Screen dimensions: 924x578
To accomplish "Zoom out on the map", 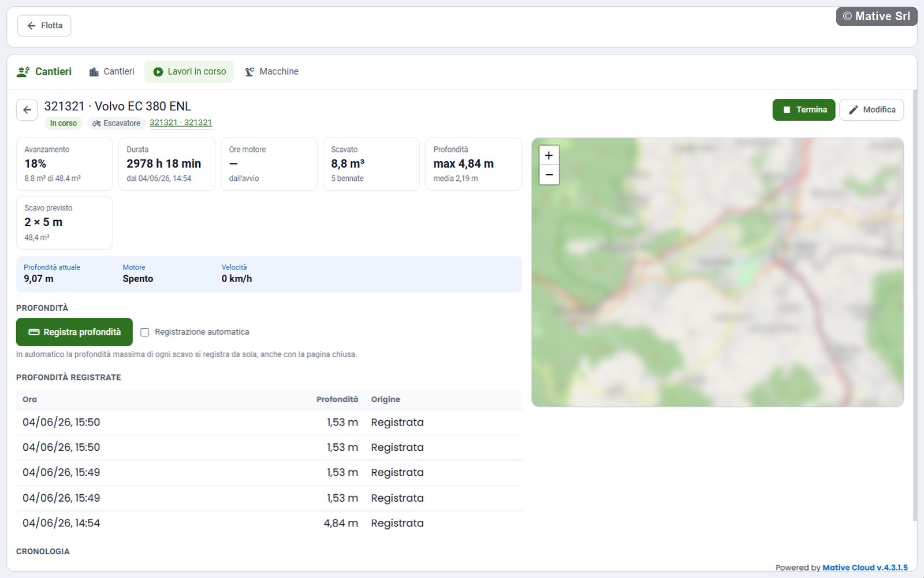I will point(549,175).
